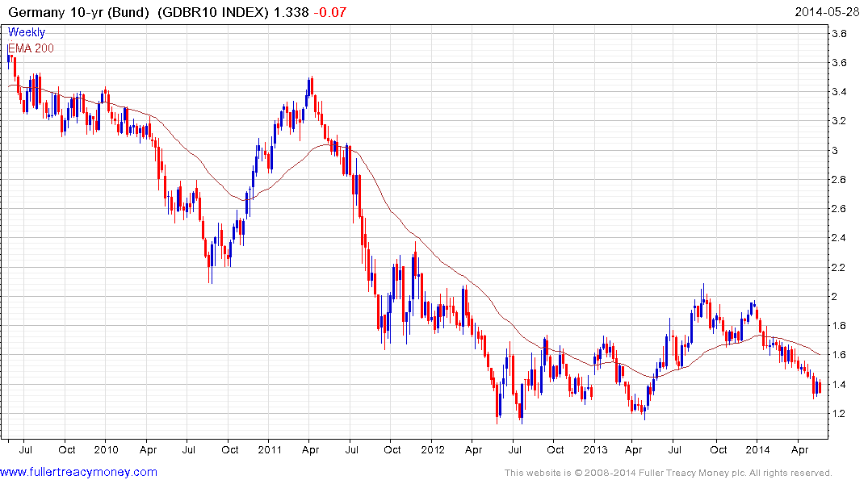Select the 2.8 y-axis label
Image resolution: width=868 pixels, height=484 pixels.
[839, 180]
